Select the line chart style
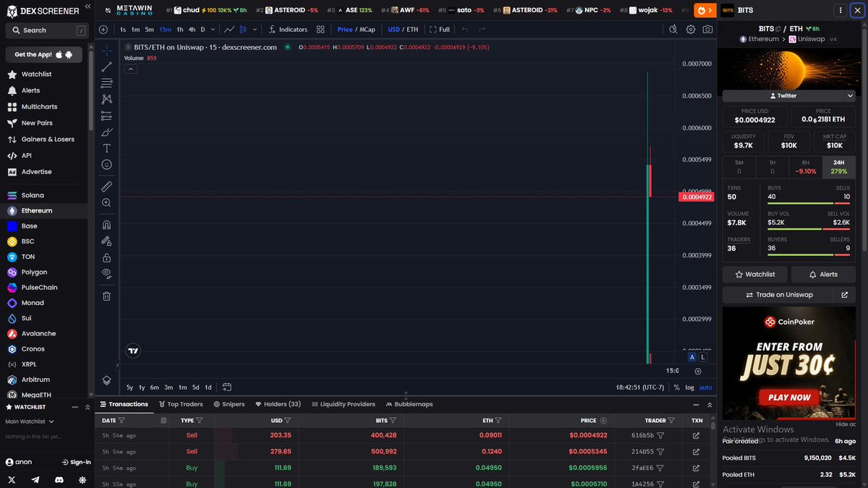 [x=229, y=30]
